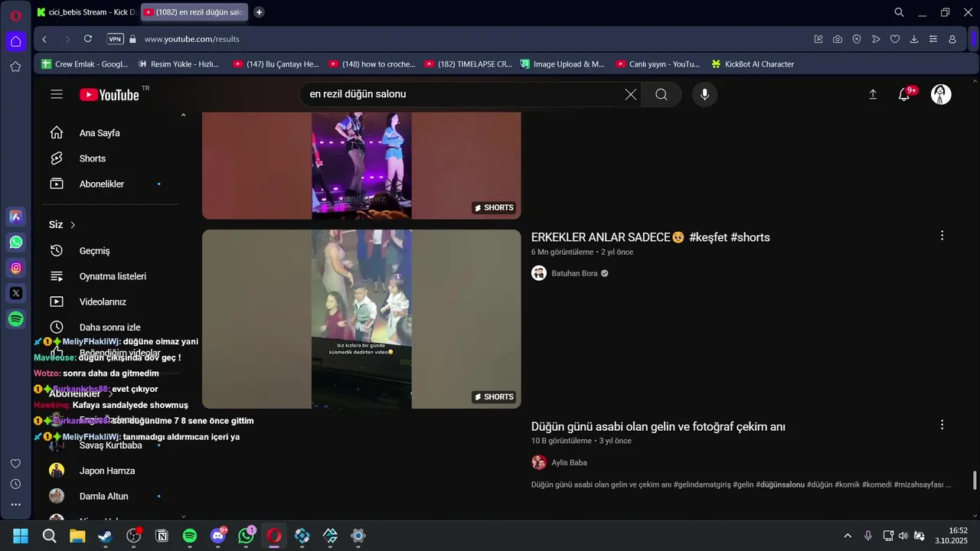Open Opera tab search magnifier
The width and height of the screenshot is (980, 551).
coord(900,12)
